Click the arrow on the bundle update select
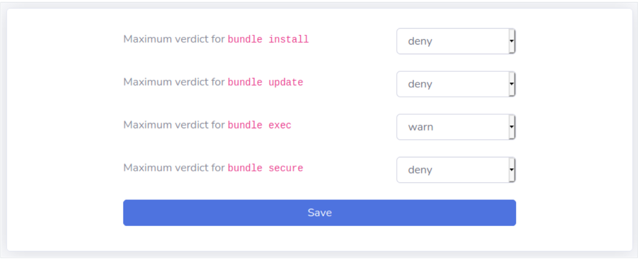 (511, 84)
